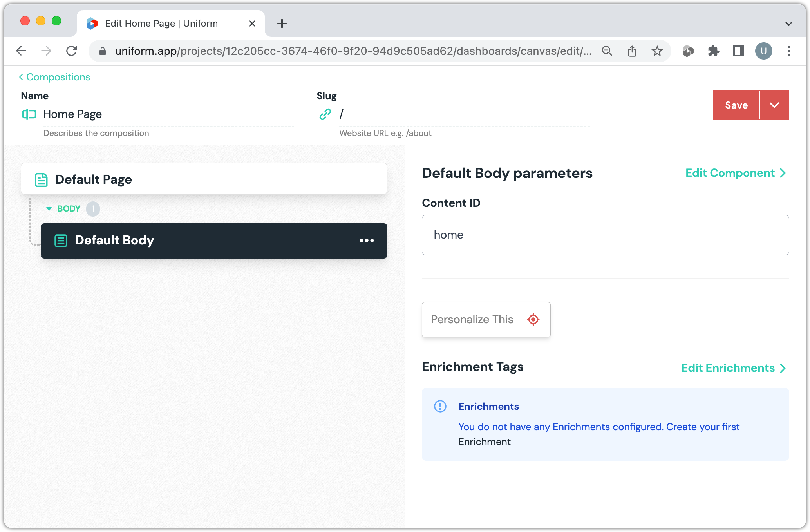Click the slug link chain icon
The height and width of the screenshot is (532, 810).
[325, 114]
